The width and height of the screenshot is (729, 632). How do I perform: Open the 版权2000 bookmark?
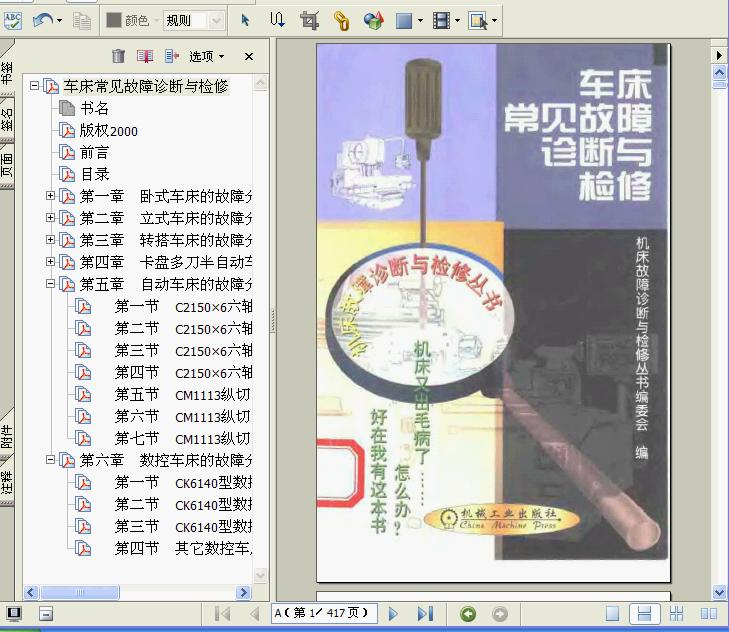[x=108, y=131]
